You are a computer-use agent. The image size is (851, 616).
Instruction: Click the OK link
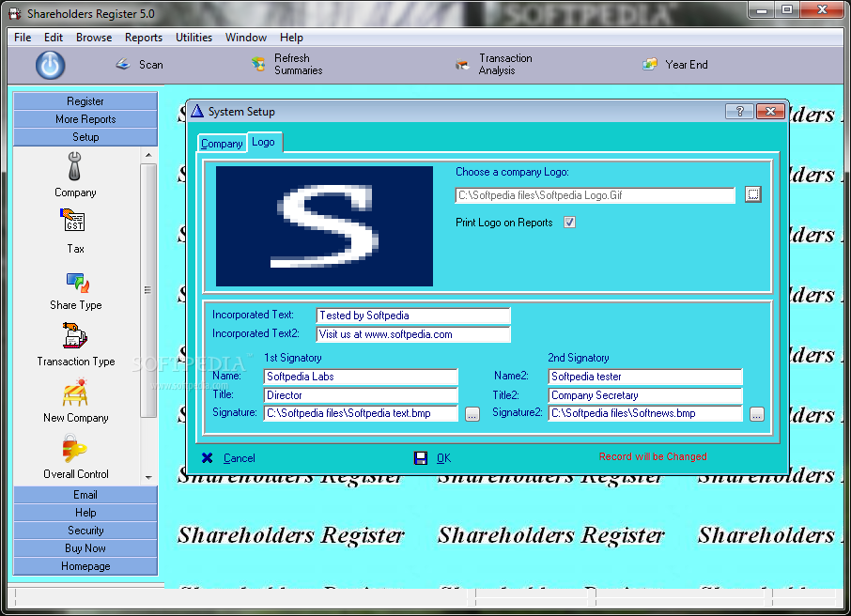(444, 458)
